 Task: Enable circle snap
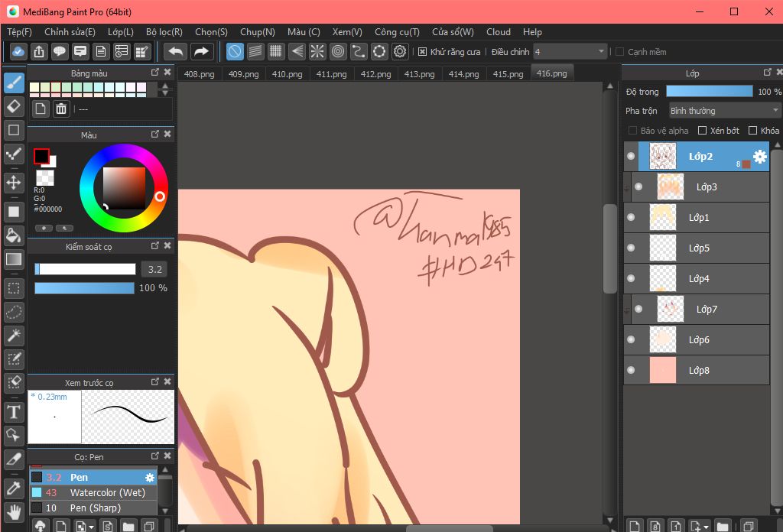tap(338, 51)
